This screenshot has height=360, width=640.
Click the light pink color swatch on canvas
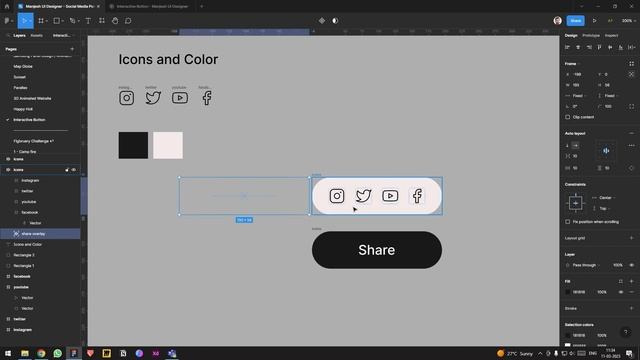coord(168,145)
